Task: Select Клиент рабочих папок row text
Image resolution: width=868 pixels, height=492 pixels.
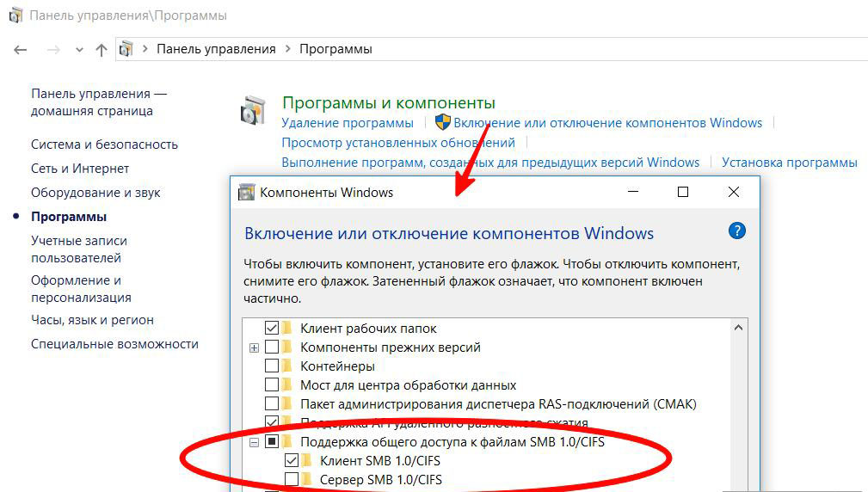Action: 368,329
